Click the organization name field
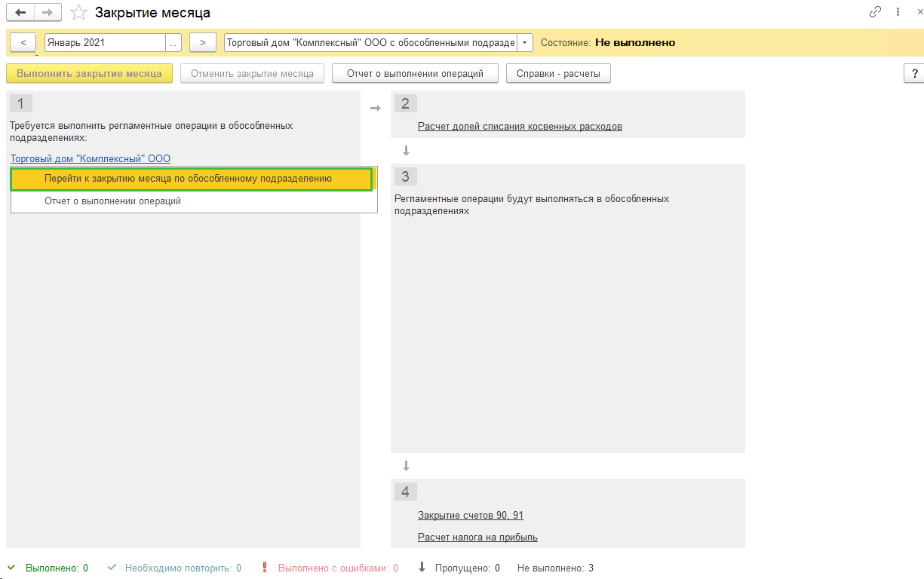The image size is (924, 579). point(370,43)
